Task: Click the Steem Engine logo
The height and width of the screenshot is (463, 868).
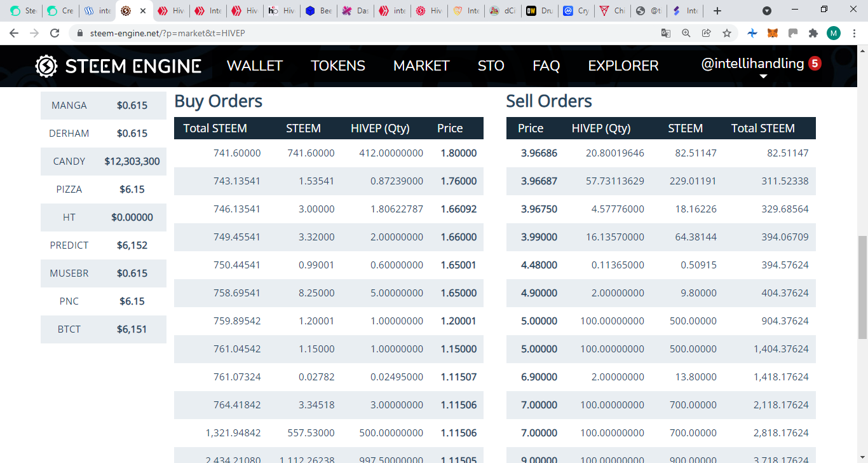Action: click(x=118, y=66)
